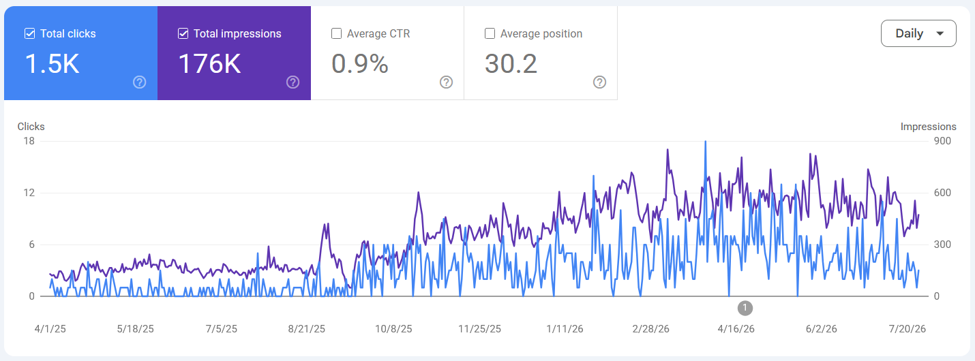Viewport: 975px width, 361px height.
Task: Open the Daily granularity dropdown
Action: [x=918, y=34]
